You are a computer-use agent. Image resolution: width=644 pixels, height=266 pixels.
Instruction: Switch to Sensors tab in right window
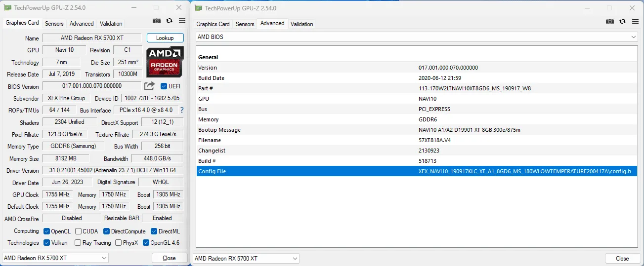(x=245, y=24)
